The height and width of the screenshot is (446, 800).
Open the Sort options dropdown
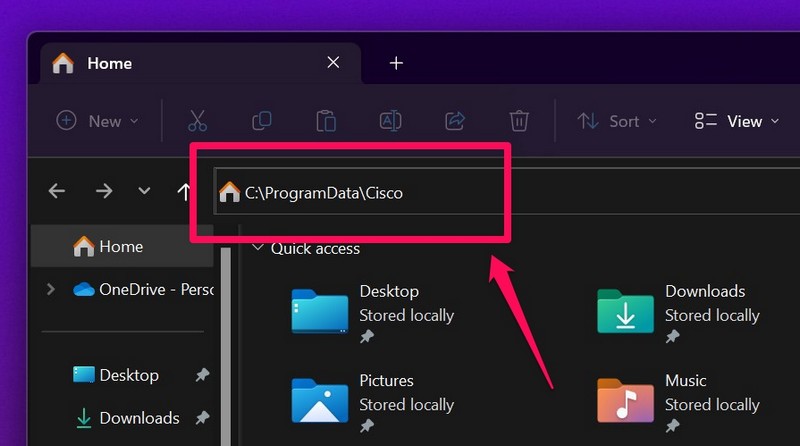[617, 121]
